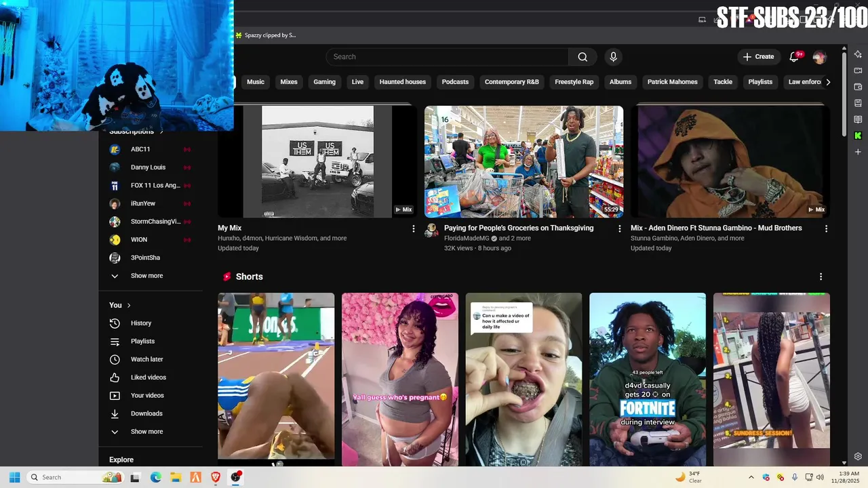Screen dimensions: 868x488
Task: Open the green K sidebar icon
Action: 858,136
